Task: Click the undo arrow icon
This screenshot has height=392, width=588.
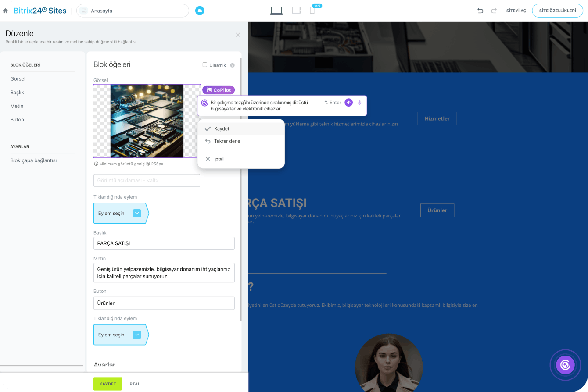Action: pyautogui.click(x=480, y=11)
